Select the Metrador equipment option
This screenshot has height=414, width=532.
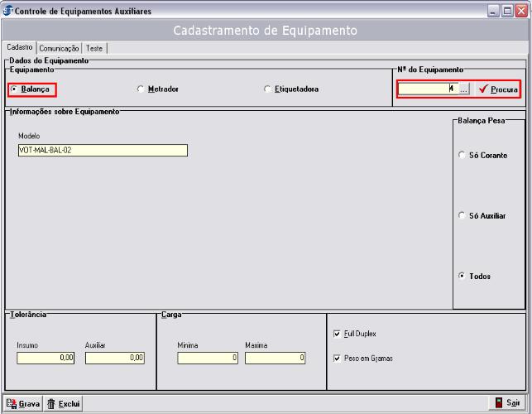[x=141, y=89]
